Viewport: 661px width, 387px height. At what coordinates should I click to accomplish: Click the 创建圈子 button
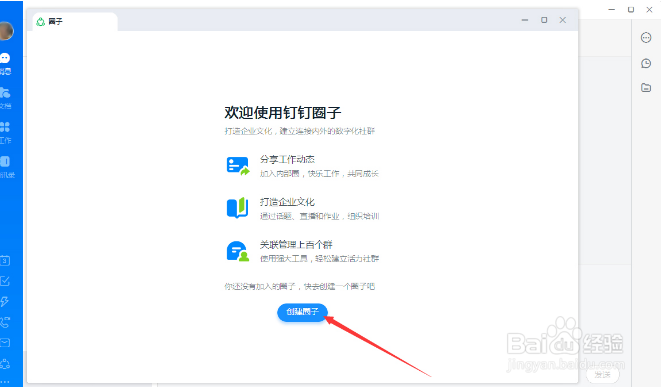(302, 312)
